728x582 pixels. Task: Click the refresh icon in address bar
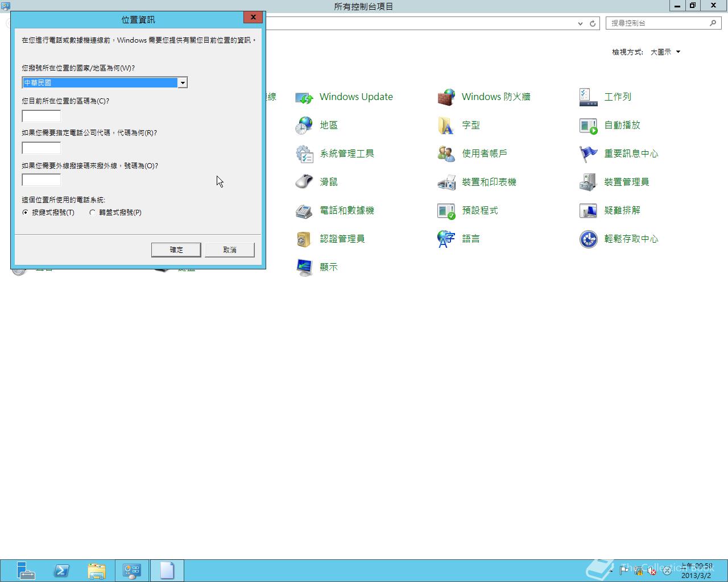click(593, 23)
